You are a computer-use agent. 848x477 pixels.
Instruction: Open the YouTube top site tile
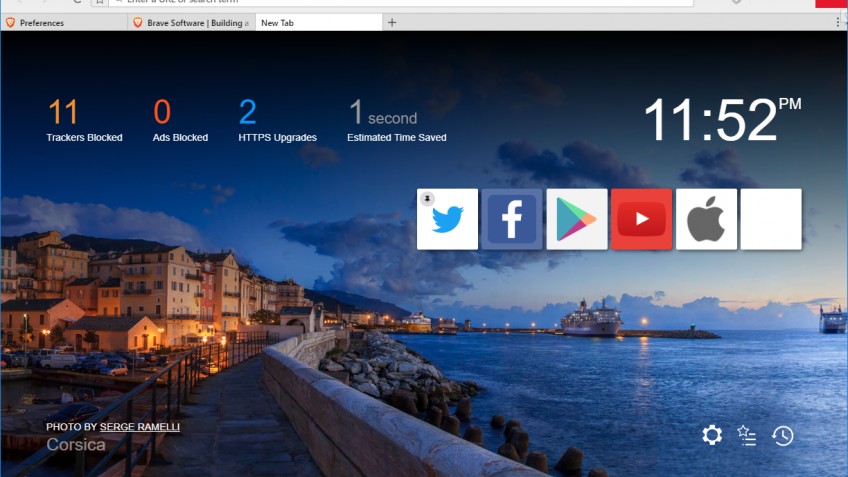(641, 219)
